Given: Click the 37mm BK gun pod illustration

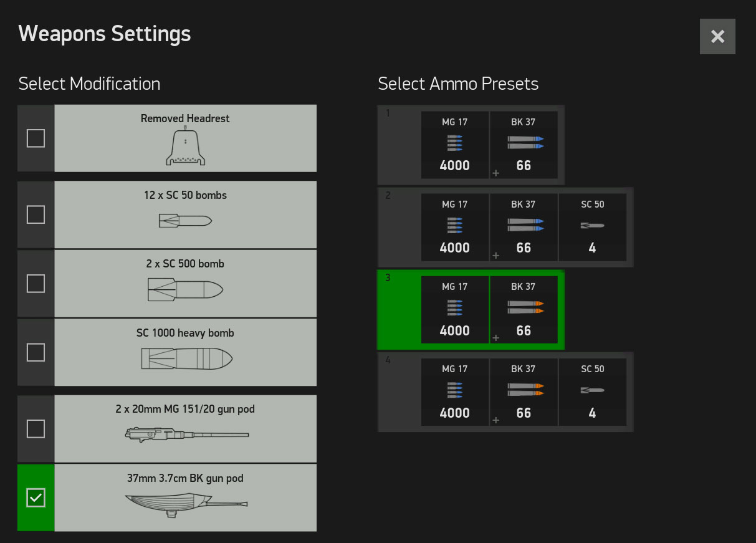Looking at the screenshot, I should pyautogui.click(x=185, y=504).
